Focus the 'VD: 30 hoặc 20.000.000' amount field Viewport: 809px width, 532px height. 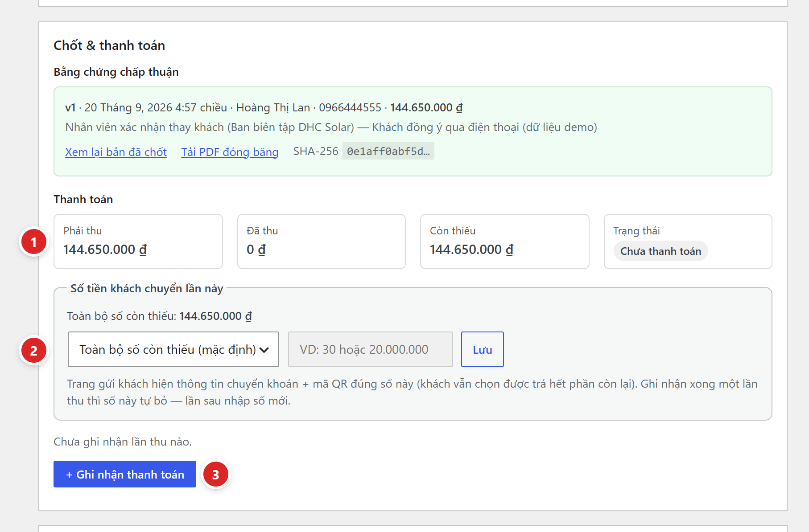click(371, 349)
